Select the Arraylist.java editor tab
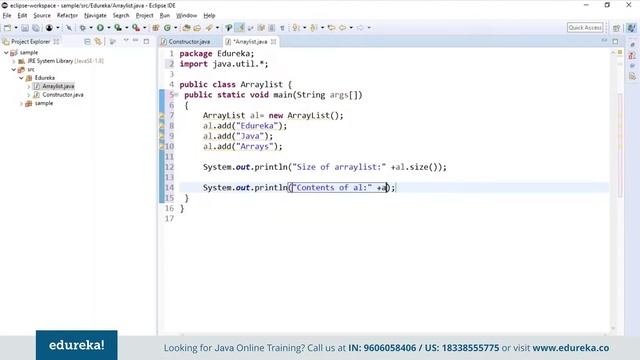Image resolution: width=640 pixels, height=360 pixels. click(x=250, y=42)
